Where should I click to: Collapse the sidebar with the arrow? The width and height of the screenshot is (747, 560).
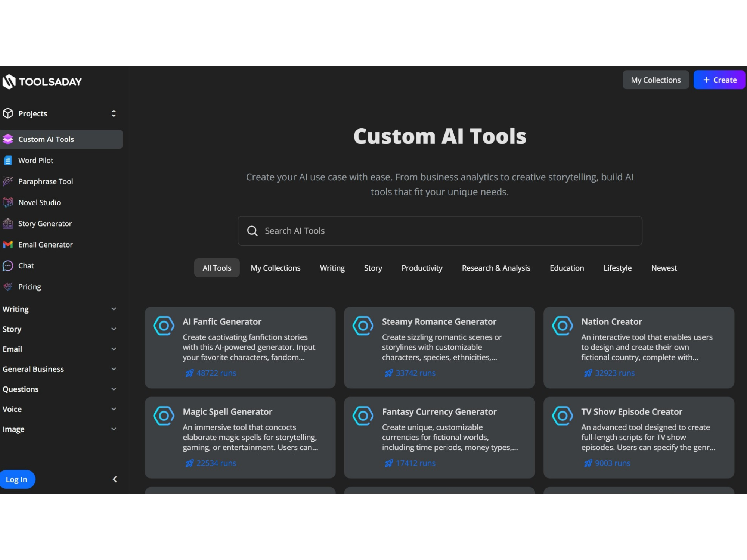(x=115, y=479)
